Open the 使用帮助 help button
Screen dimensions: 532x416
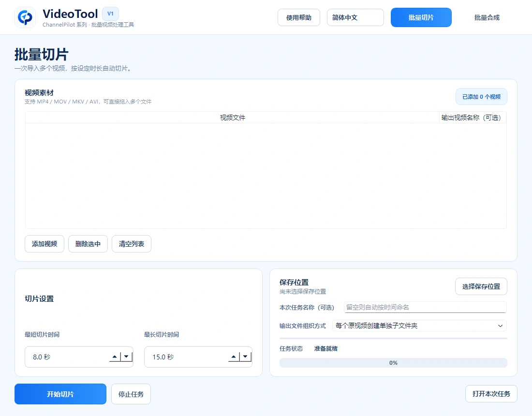click(298, 17)
